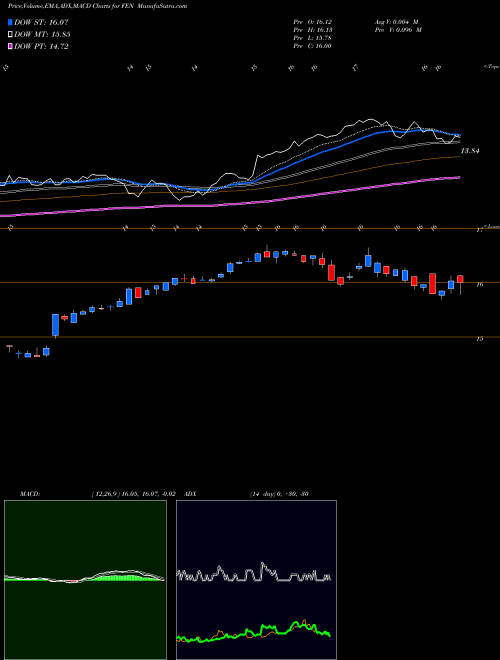Click the 'Avg V: 0.094 M' volume text
Viewport: 500px width, 660px height.
pos(396,22)
